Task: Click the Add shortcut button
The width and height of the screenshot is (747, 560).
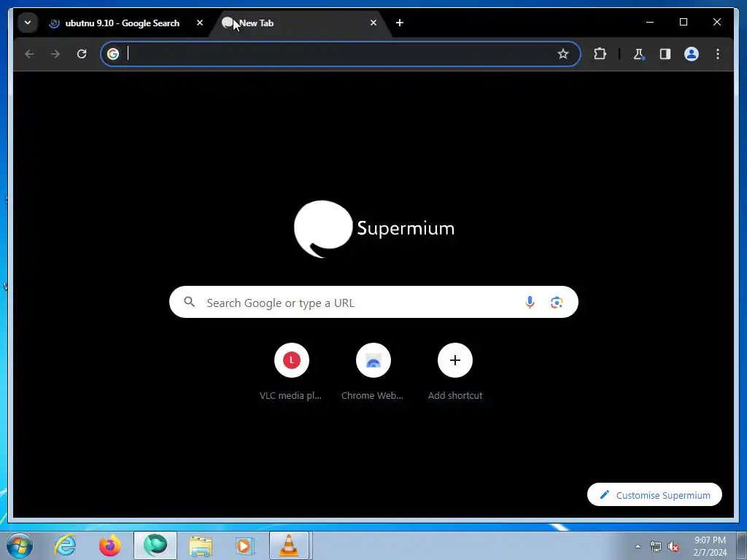Action: point(455,371)
